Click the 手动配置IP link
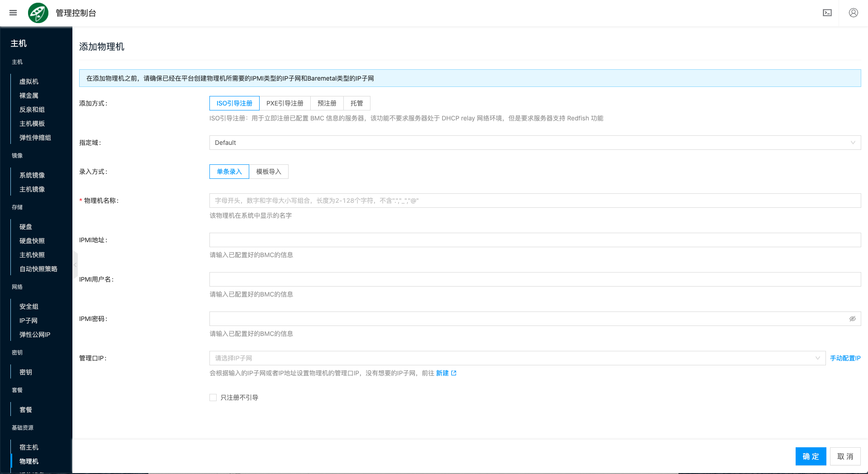The height and width of the screenshot is (474, 868). (845, 358)
